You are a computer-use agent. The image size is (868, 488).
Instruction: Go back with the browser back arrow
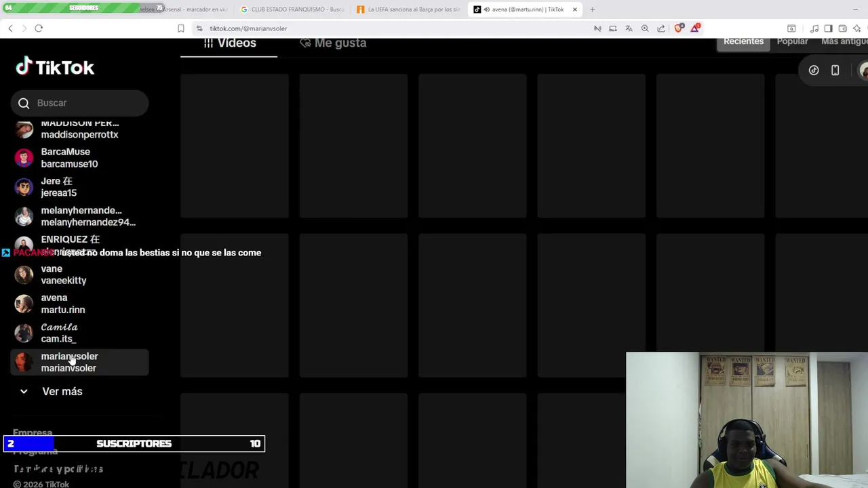[10, 28]
